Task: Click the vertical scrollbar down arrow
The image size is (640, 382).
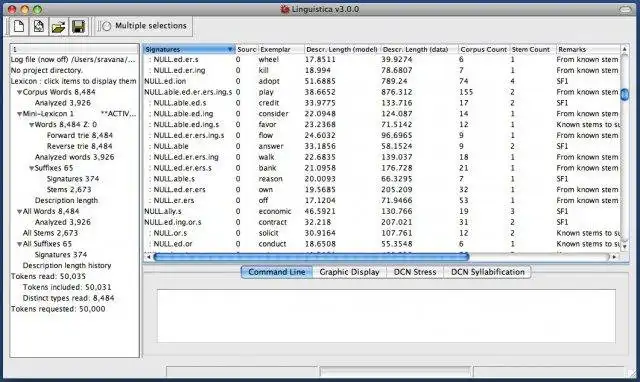Action: click(x=624, y=247)
